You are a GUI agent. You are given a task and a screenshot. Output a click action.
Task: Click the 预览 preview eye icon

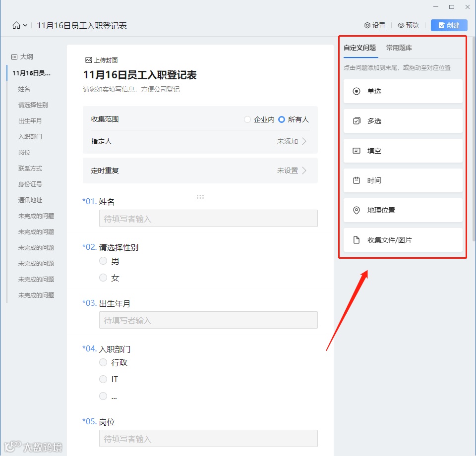(x=401, y=25)
